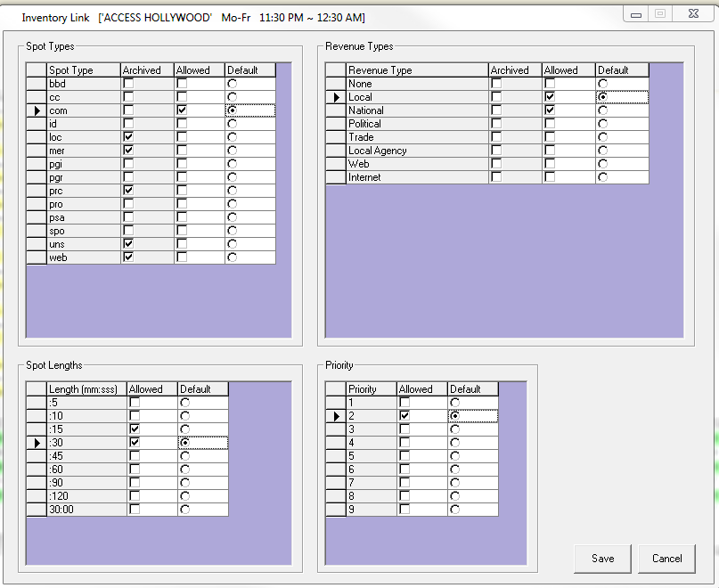This screenshot has height=588, width=719.
Task: Check the Allowed box for 'bbd' spot type
Action: [x=182, y=84]
